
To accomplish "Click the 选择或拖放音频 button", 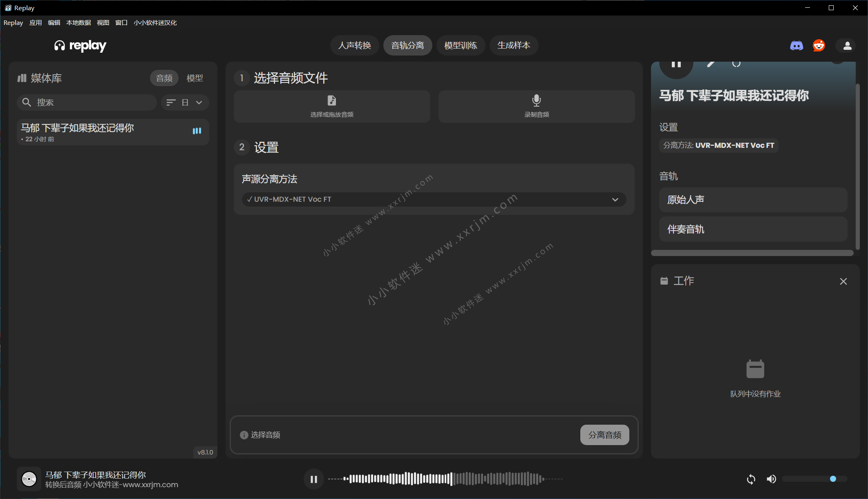I will pyautogui.click(x=332, y=107).
